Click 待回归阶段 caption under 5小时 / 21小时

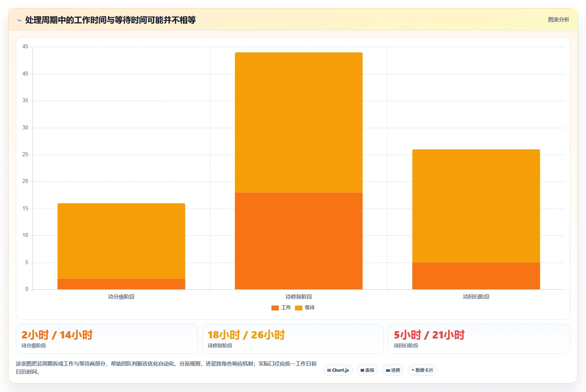pos(406,346)
